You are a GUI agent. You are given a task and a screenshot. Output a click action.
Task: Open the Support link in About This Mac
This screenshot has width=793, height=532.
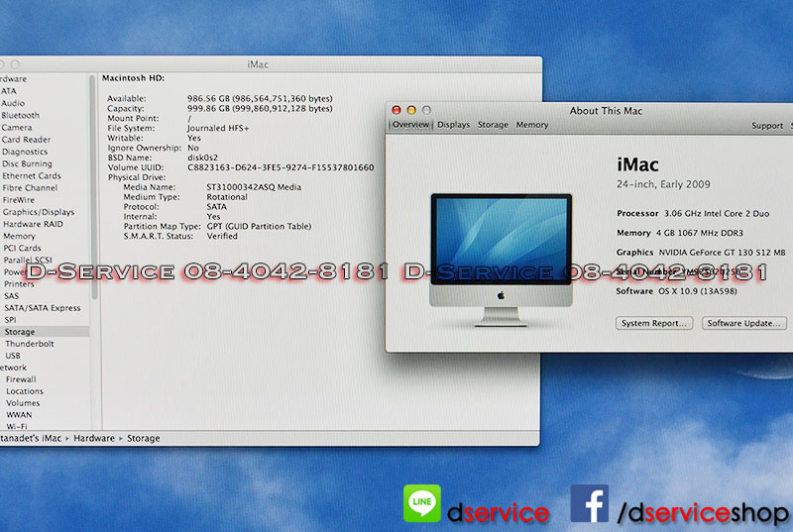pyautogui.click(x=766, y=125)
